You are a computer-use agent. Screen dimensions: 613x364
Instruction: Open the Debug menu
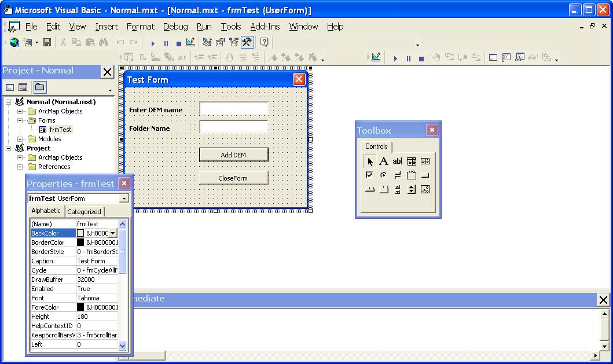(x=175, y=27)
